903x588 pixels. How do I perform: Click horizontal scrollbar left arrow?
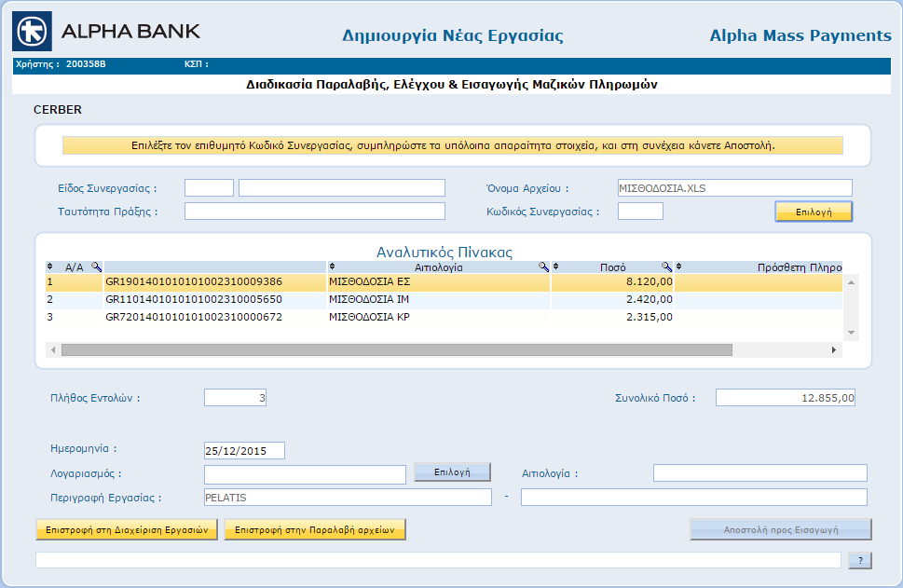(53, 349)
